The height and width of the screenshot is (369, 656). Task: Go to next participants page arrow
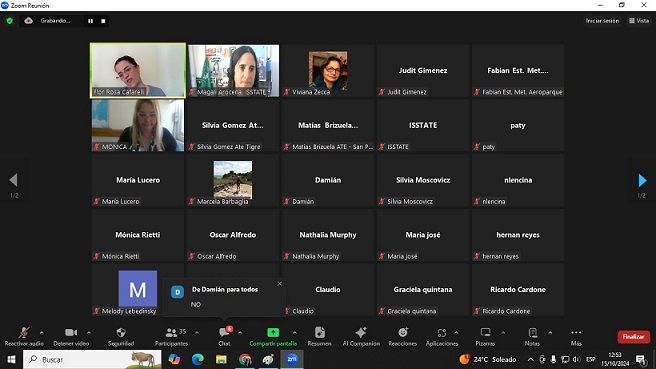click(642, 180)
